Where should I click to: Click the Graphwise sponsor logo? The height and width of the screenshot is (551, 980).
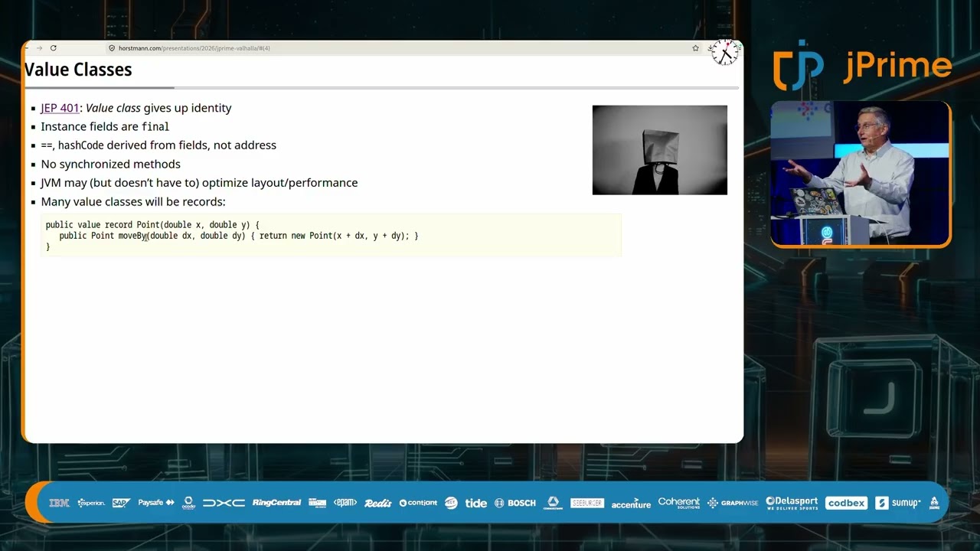[x=733, y=503]
